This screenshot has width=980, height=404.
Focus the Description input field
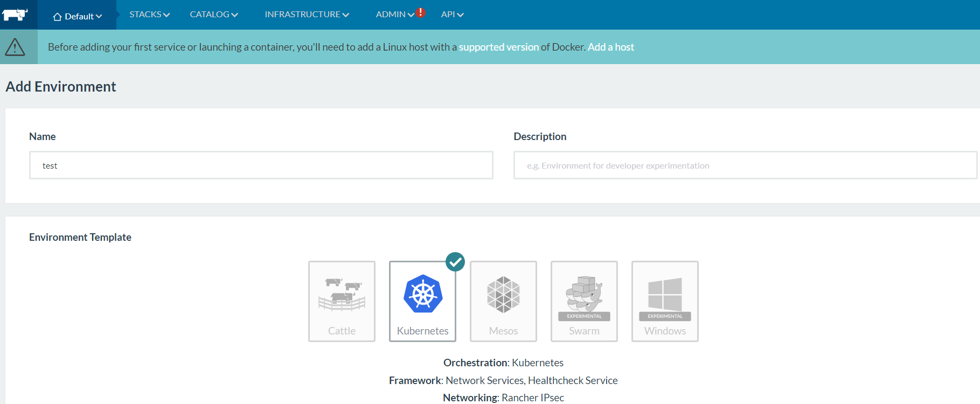tap(745, 165)
